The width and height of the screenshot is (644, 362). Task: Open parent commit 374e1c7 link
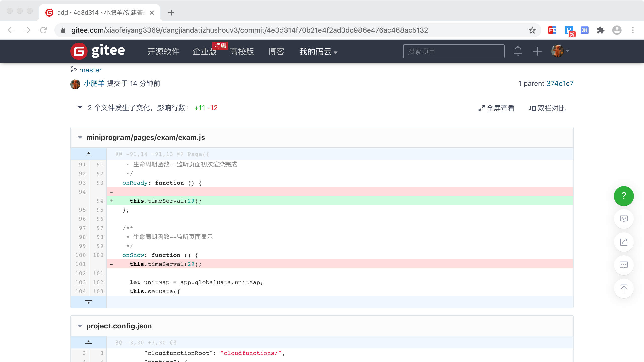[560, 83]
